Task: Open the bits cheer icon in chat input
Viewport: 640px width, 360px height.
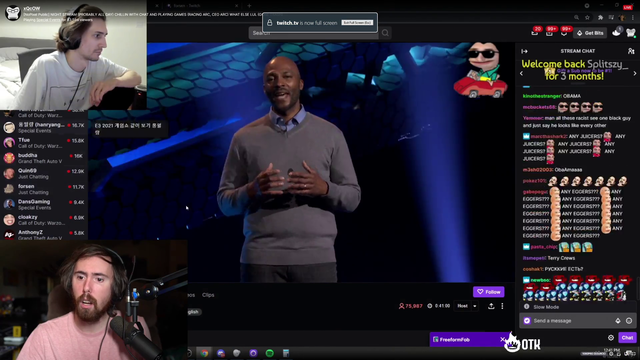Action: (618, 321)
